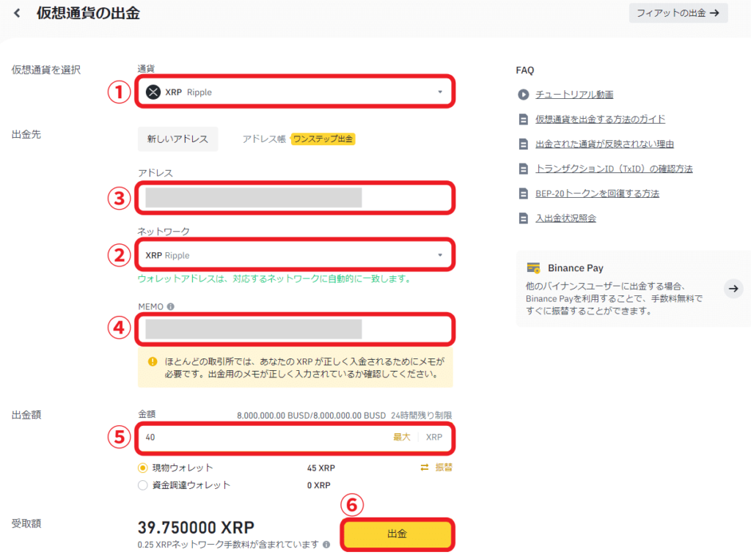
Task: Open トランザクションID（TxID）の確認方法 link
Action: tap(614, 169)
